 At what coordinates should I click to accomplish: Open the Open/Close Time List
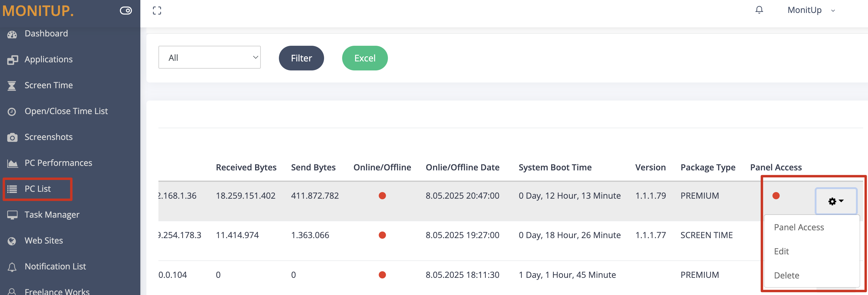(x=66, y=111)
